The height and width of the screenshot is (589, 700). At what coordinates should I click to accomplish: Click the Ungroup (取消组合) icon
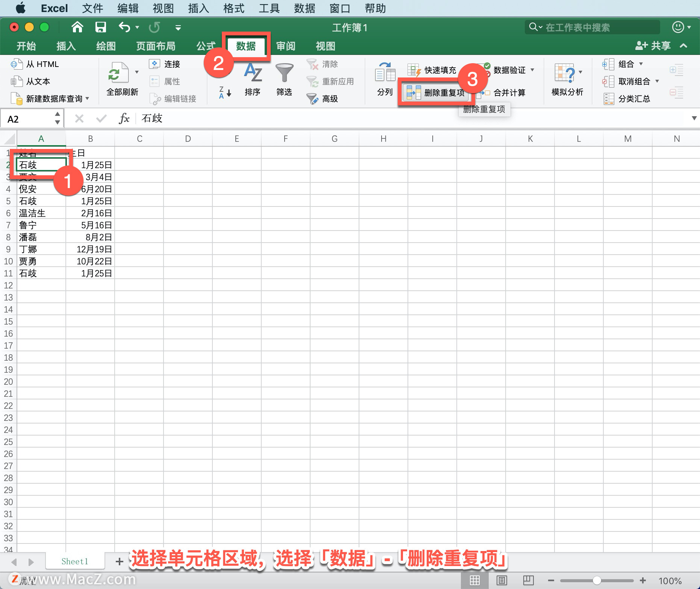click(x=608, y=81)
